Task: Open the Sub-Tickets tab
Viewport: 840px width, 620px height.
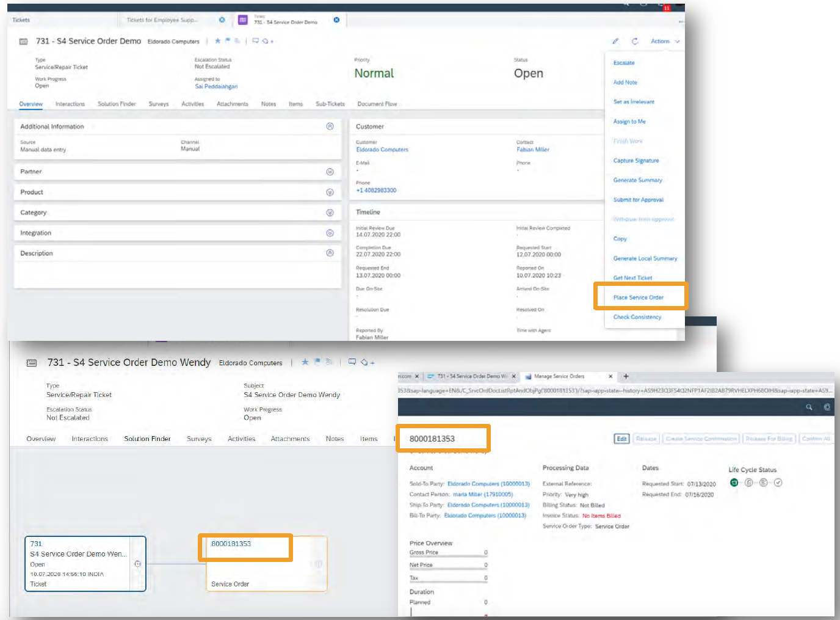Action: [330, 104]
